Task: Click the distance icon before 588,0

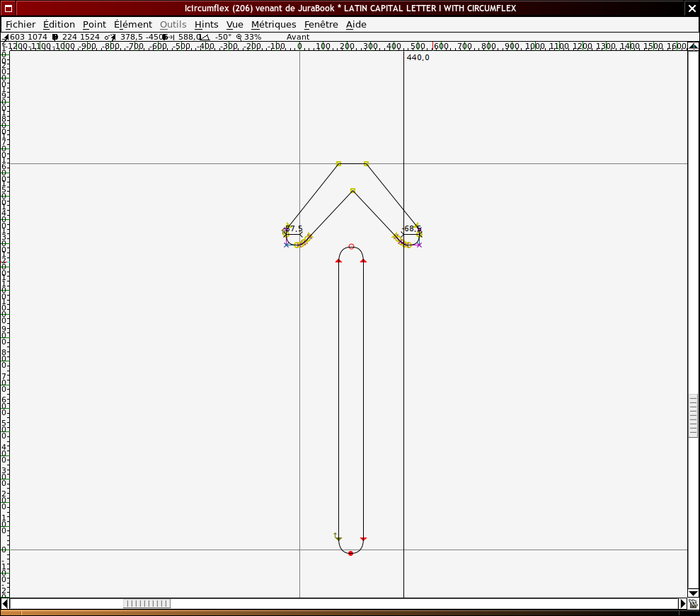Action: [168, 37]
